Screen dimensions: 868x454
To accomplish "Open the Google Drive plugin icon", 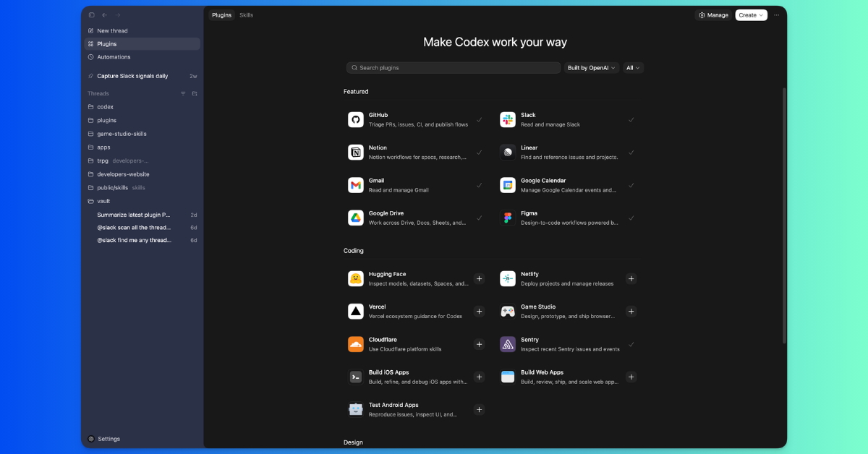I will (x=356, y=218).
